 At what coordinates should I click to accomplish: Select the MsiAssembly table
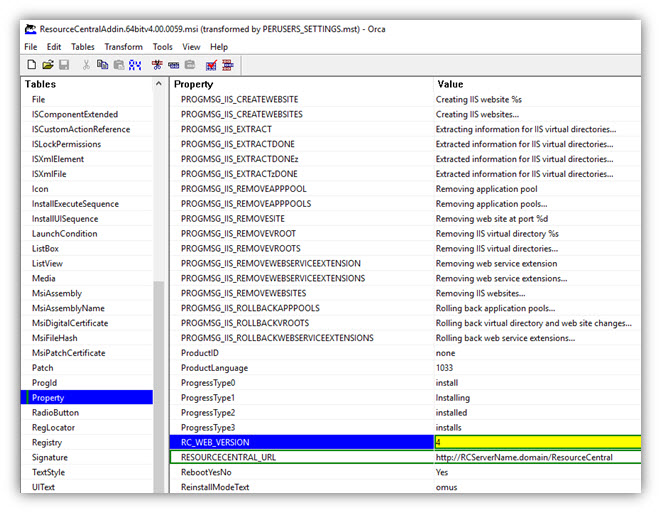tap(57, 293)
